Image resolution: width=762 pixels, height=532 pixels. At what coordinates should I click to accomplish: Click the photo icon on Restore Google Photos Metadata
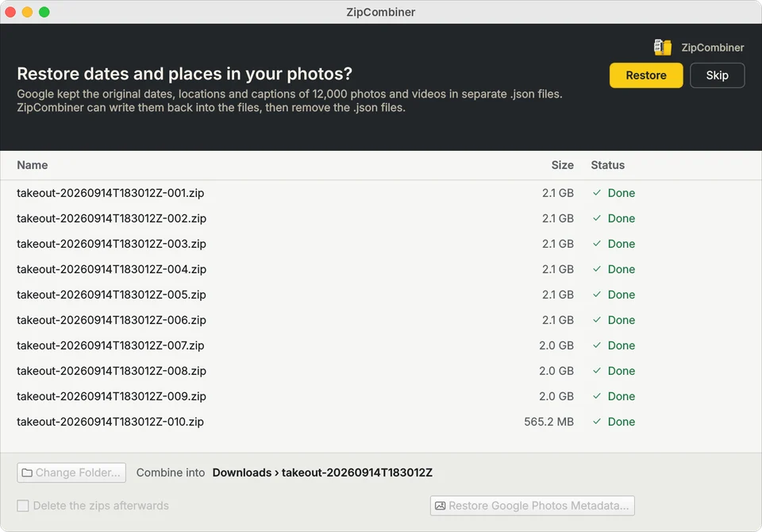tap(440, 506)
